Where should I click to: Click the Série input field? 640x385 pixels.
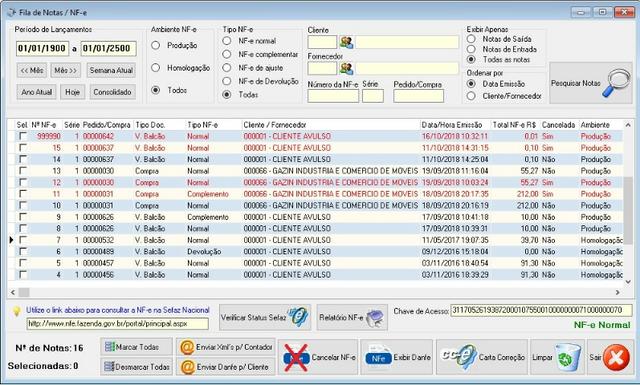point(373,96)
